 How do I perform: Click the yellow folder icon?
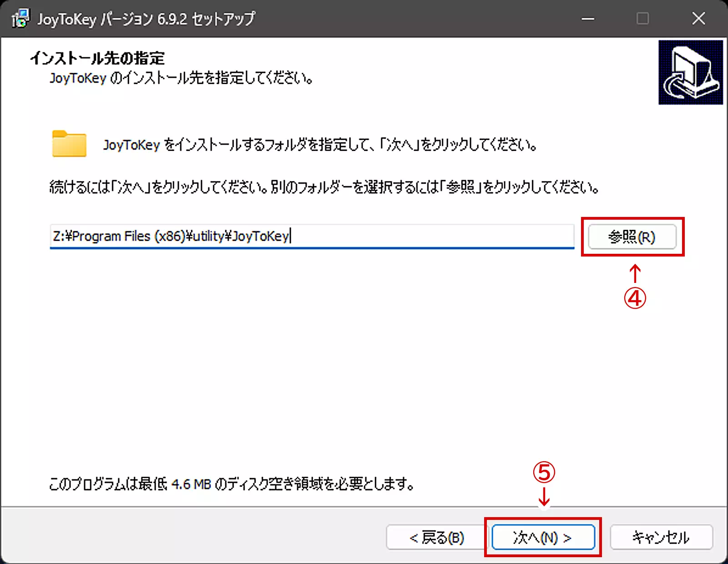tap(69, 144)
